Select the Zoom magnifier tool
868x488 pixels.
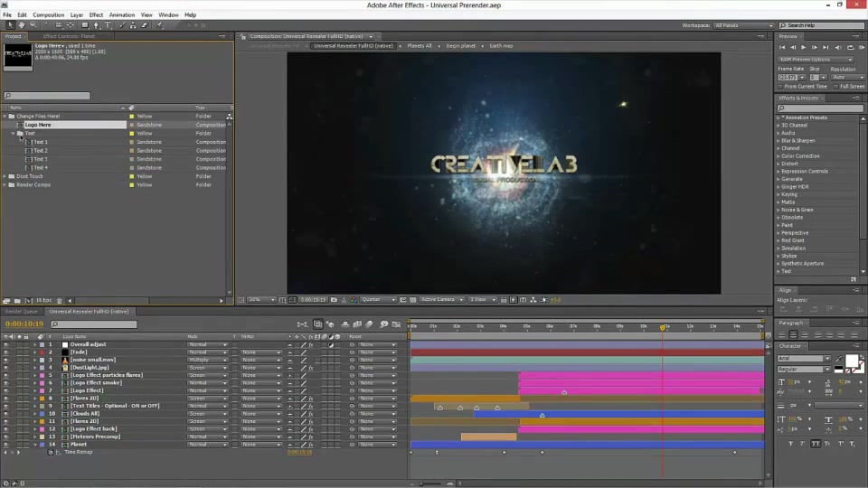pos(33,25)
